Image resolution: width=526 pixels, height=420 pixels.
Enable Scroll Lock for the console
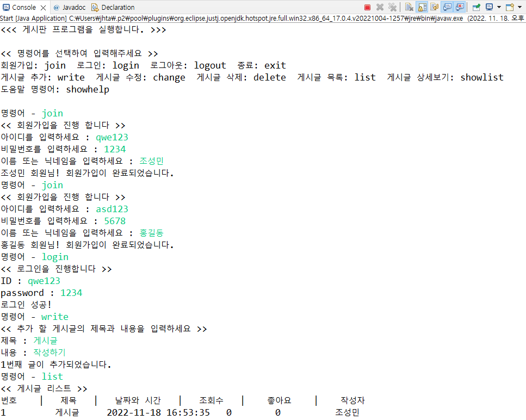coord(420,7)
